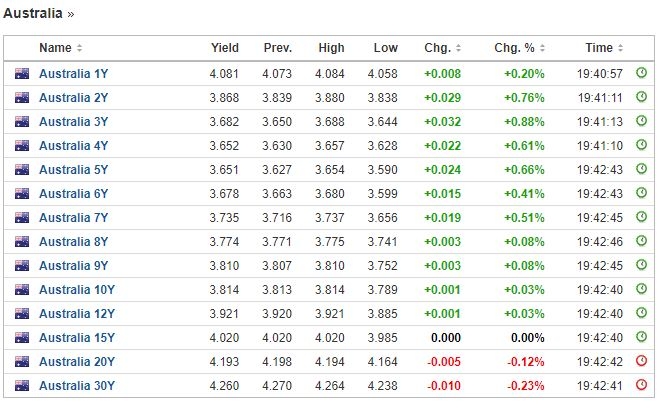The image size is (662, 412).
Task: Click the red clock icon for Australia 30Y
Action: (x=641, y=385)
